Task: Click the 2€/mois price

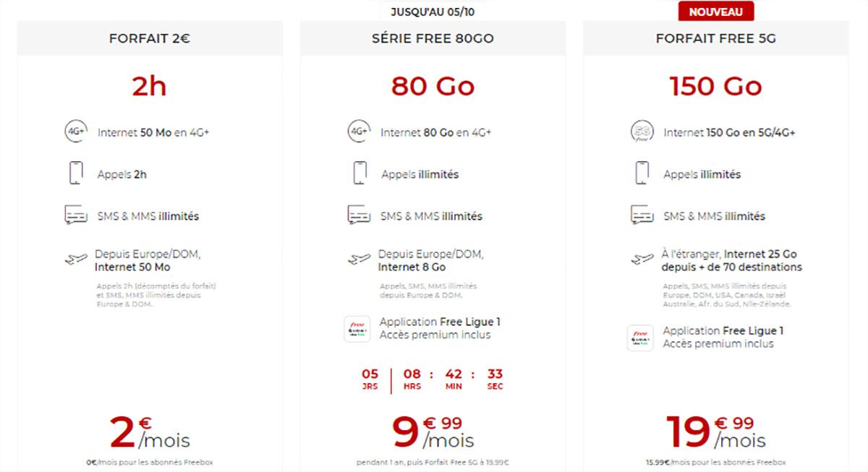Action: coord(150,432)
